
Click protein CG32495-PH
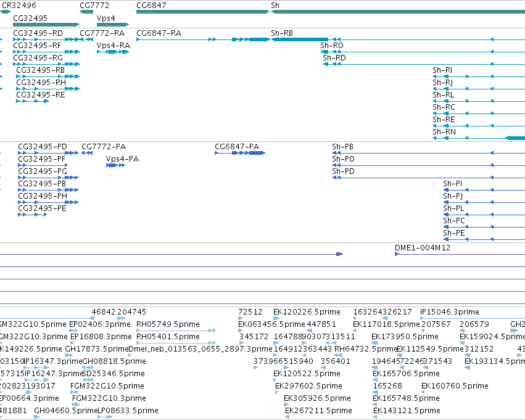[43, 196]
